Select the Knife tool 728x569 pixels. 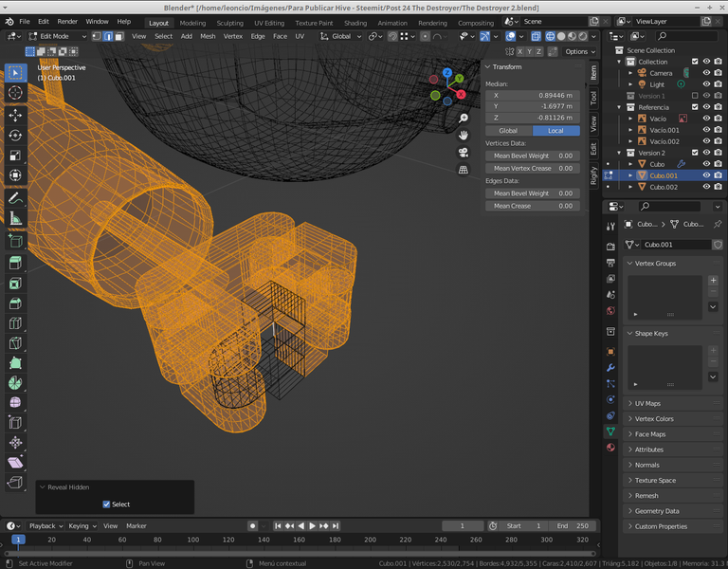[15, 343]
